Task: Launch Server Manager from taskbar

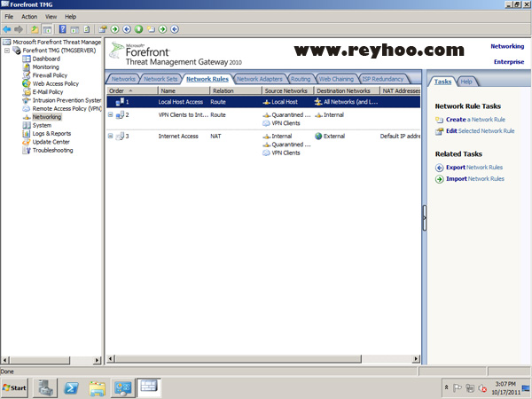Action: tap(45, 387)
